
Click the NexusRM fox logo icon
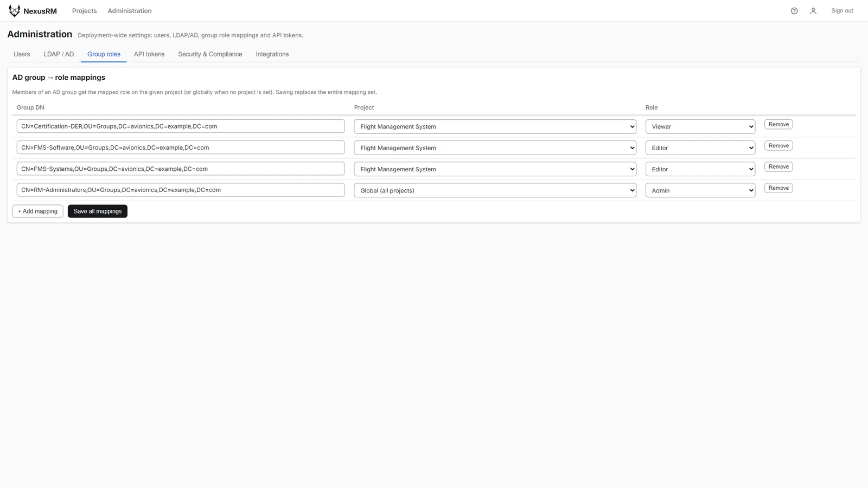coord(14,11)
